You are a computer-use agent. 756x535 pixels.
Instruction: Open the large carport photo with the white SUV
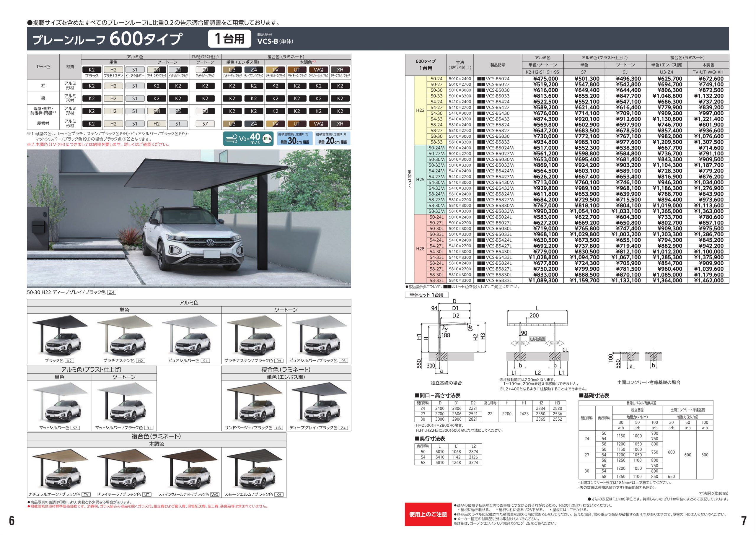click(x=189, y=219)
